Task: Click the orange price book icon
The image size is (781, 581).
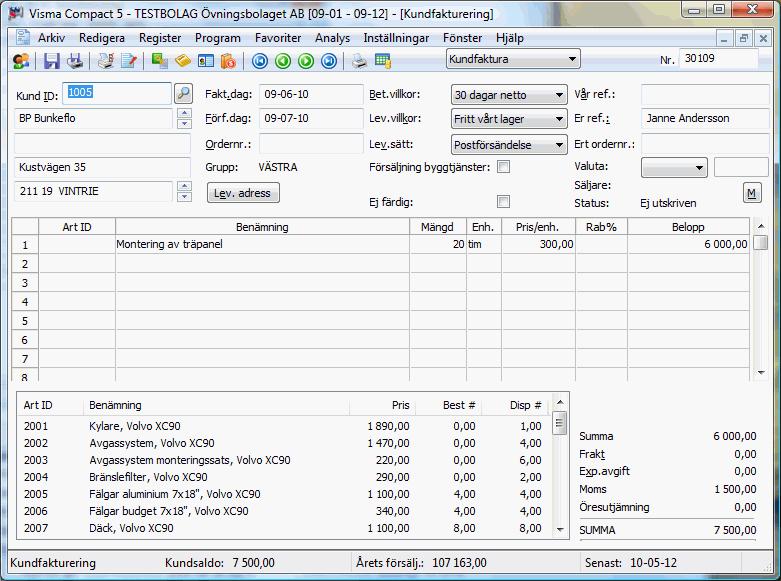Action: [x=228, y=61]
